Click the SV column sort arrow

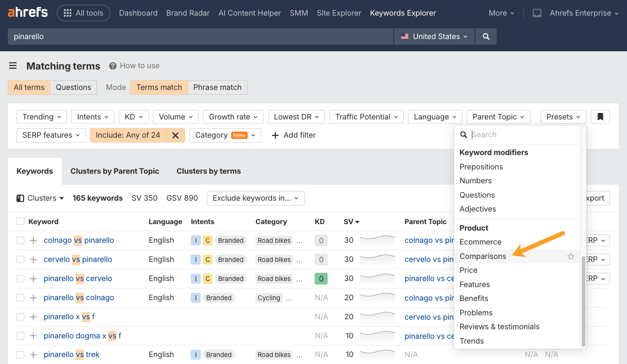(356, 222)
